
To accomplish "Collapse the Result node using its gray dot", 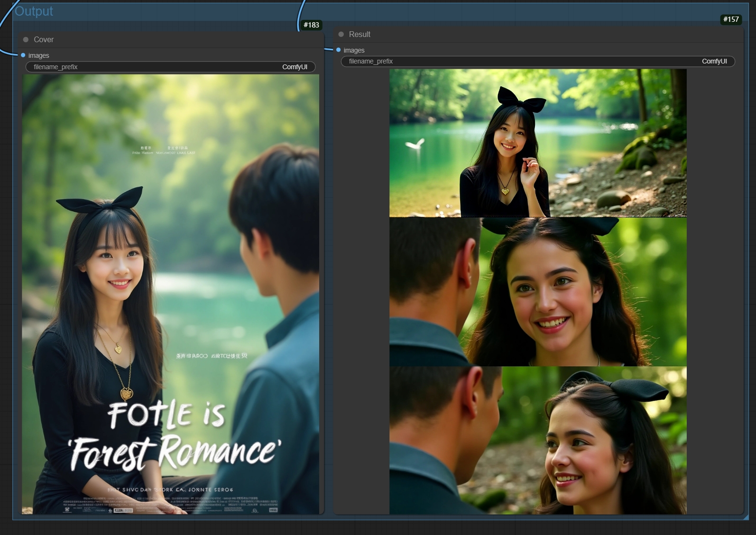I will 341,35.
